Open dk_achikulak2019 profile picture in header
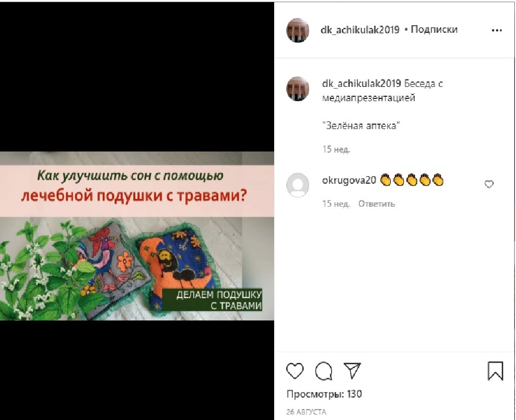516x420 pixels. coord(298,30)
